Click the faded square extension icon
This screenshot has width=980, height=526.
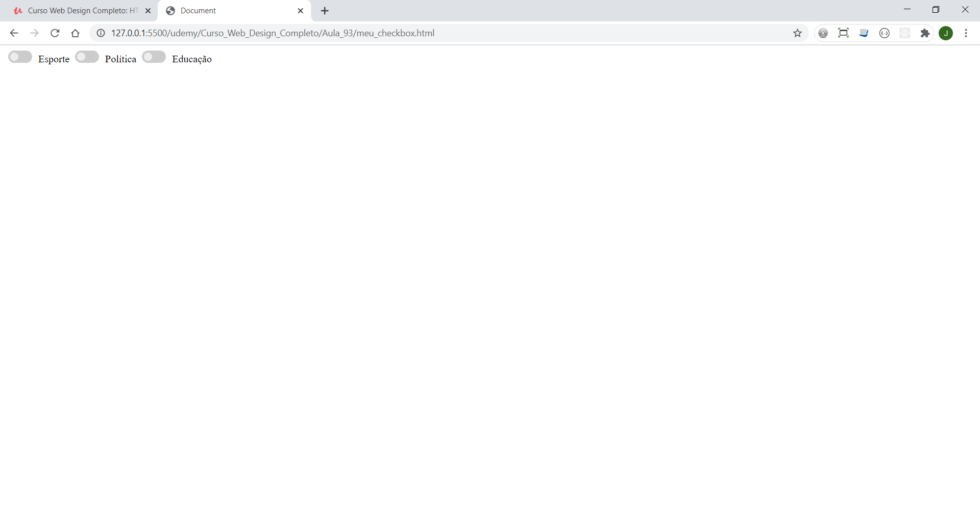click(x=904, y=33)
